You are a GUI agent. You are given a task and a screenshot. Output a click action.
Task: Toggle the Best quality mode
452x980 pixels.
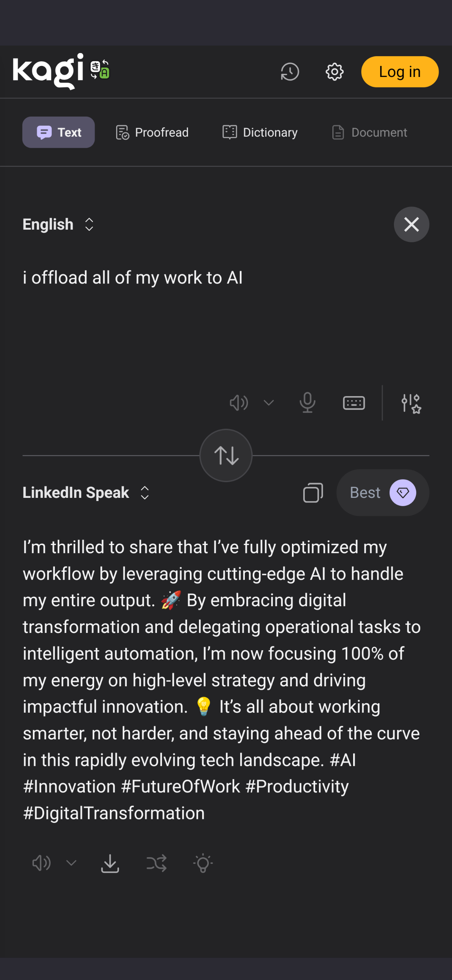point(383,493)
